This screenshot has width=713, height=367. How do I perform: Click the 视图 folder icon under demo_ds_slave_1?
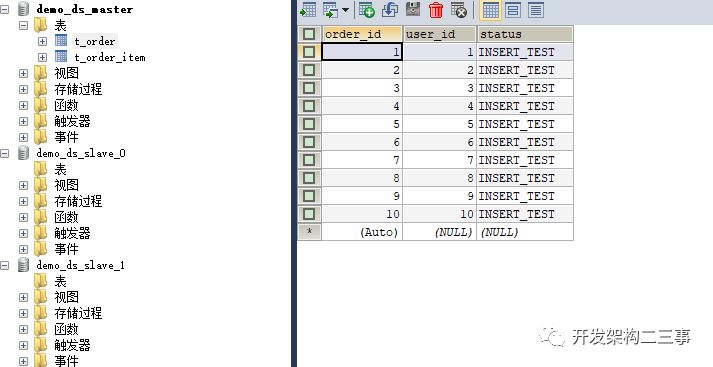(40, 297)
